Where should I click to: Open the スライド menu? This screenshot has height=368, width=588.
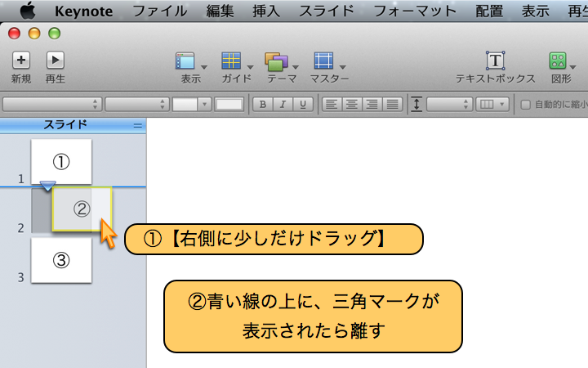[327, 11]
